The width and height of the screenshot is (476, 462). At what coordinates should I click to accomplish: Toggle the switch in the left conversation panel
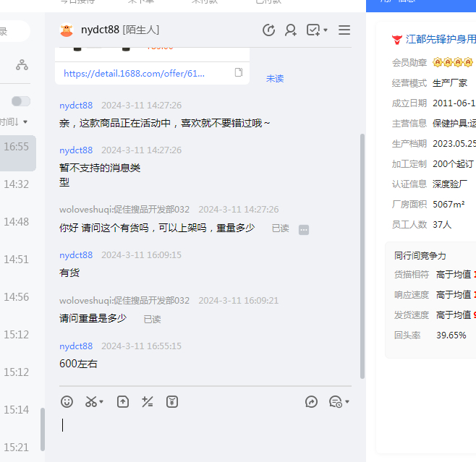[x=21, y=101]
